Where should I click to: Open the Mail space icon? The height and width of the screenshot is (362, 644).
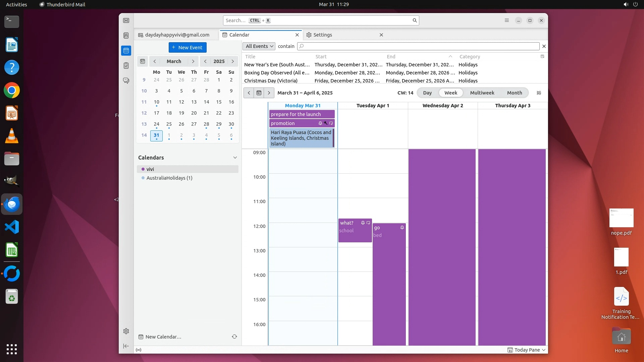[x=126, y=20]
